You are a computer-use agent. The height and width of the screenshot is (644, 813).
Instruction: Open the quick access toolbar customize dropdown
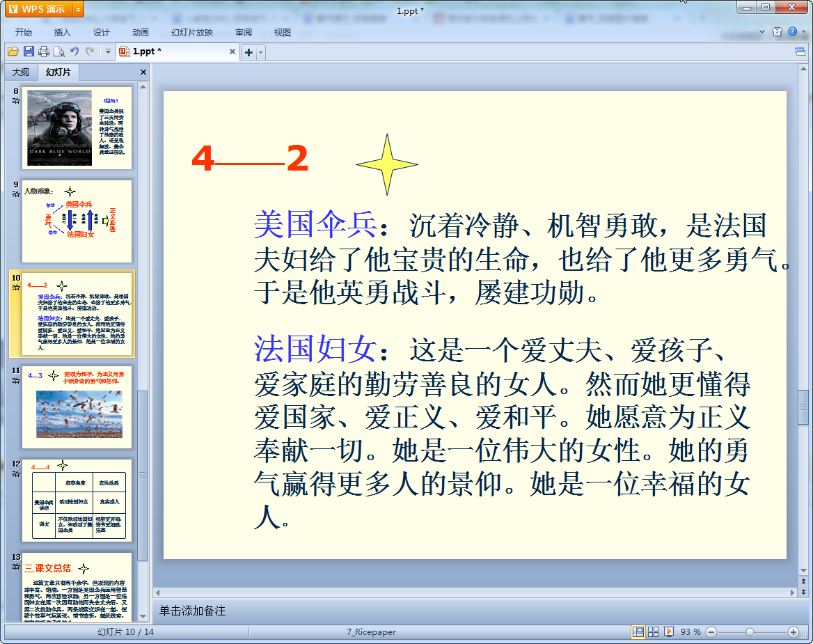tap(108, 52)
